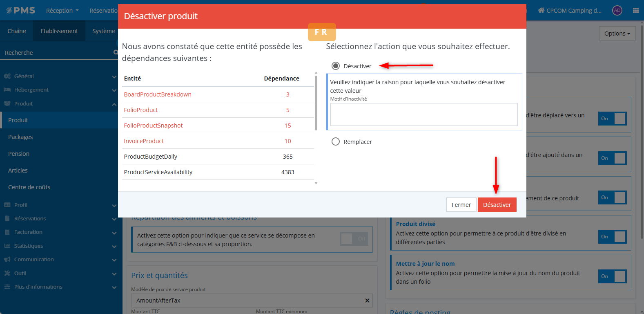Click the Statistiques chart icon
The width and height of the screenshot is (644, 314).
pyautogui.click(x=7, y=246)
